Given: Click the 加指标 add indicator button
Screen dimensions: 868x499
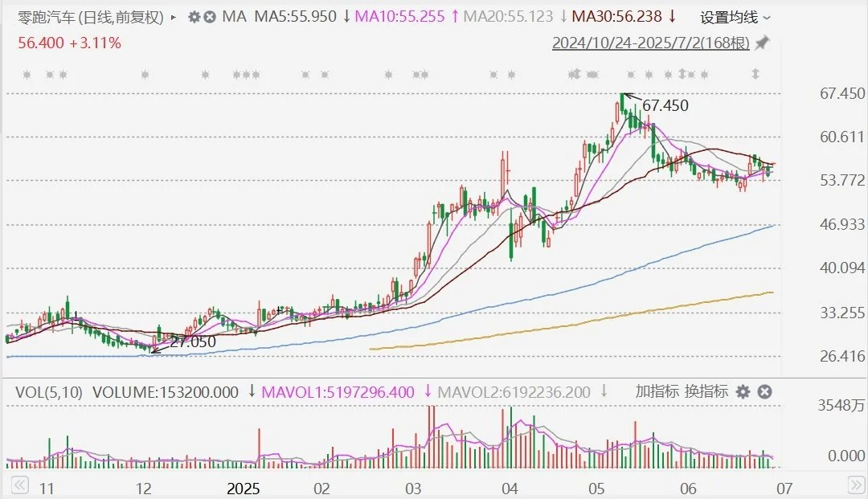Looking at the screenshot, I should point(656,392).
